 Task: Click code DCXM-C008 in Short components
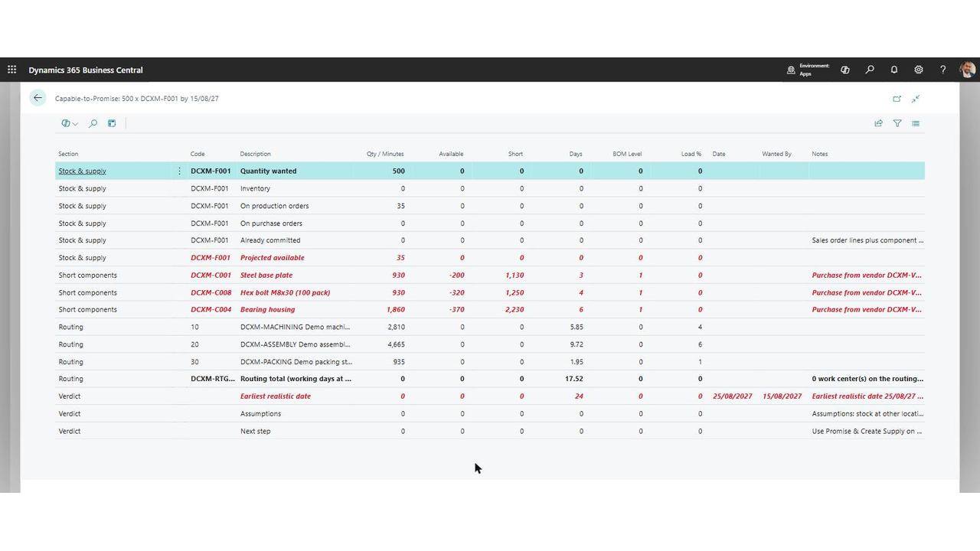(211, 292)
